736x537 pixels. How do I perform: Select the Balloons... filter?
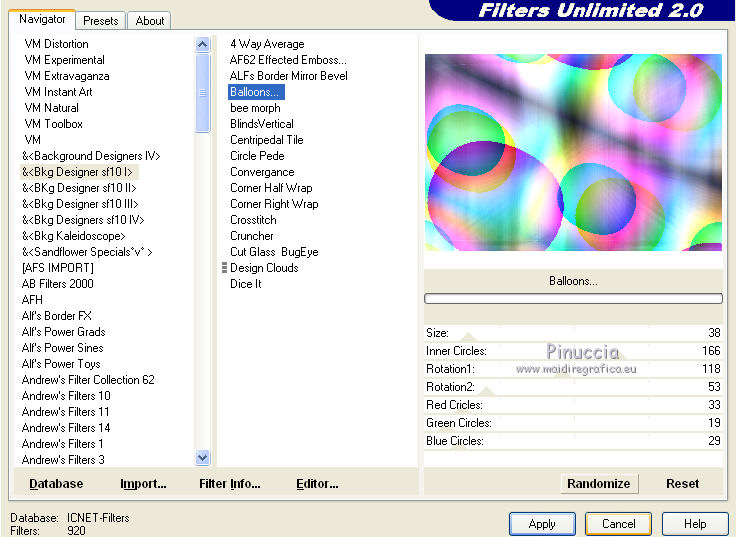pos(256,92)
